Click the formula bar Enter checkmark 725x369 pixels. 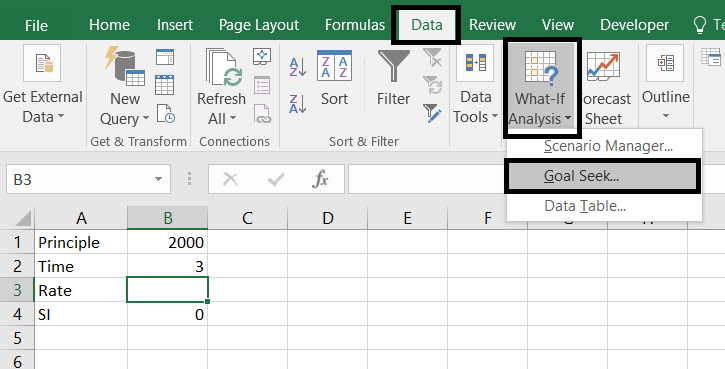pos(276,179)
